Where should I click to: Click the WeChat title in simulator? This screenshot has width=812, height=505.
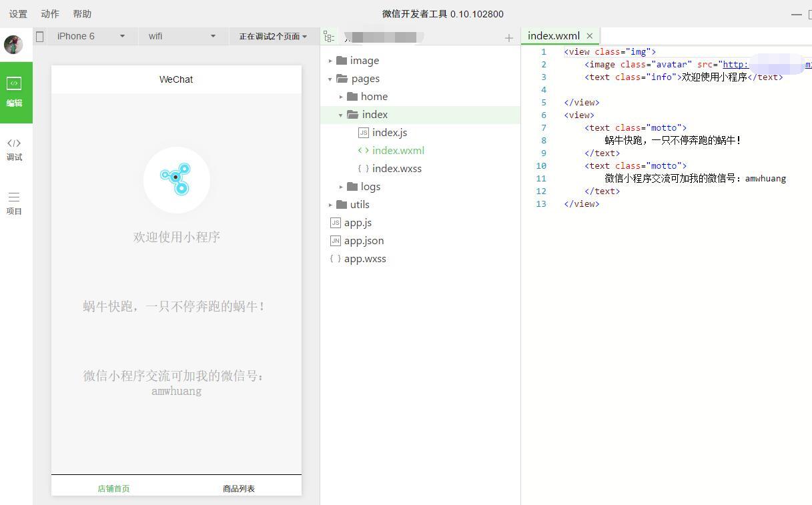pyautogui.click(x=176, y=79)
